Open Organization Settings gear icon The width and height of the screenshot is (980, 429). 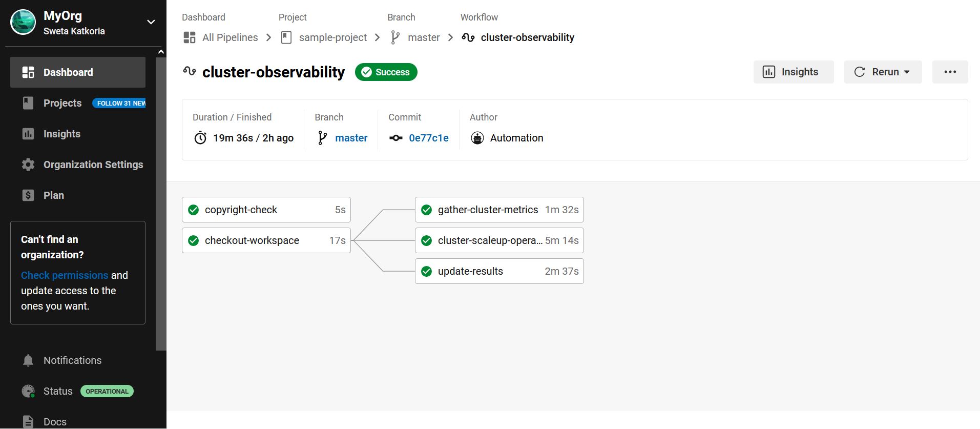tap(28, 165)
